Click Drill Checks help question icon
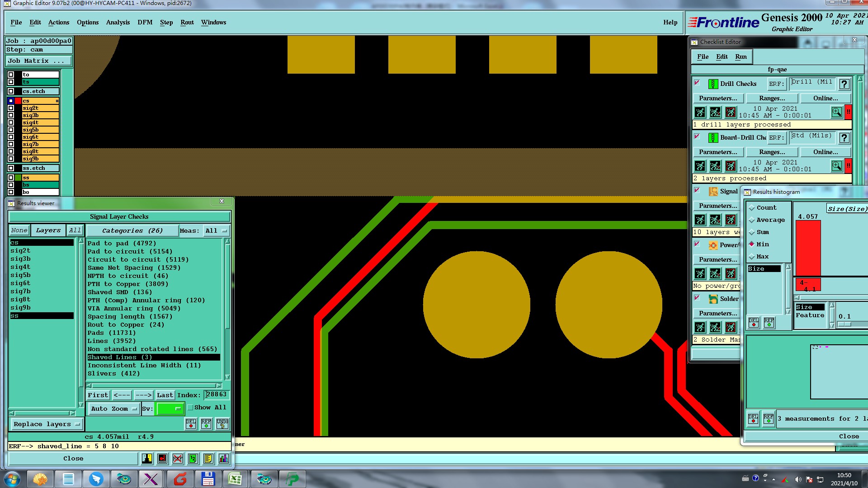The height and width of the screenshot is (488, 868). tap(844, 84)
